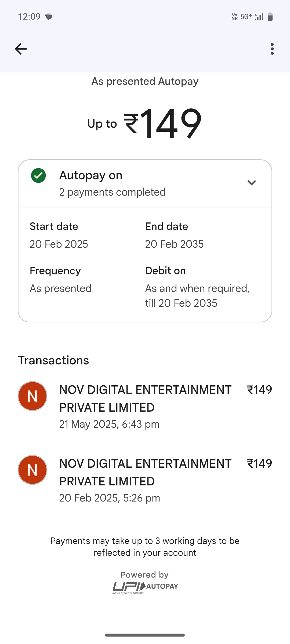Open the three-dot overflow menu
This screenshot has width=290, height=644.
point(272,49)
